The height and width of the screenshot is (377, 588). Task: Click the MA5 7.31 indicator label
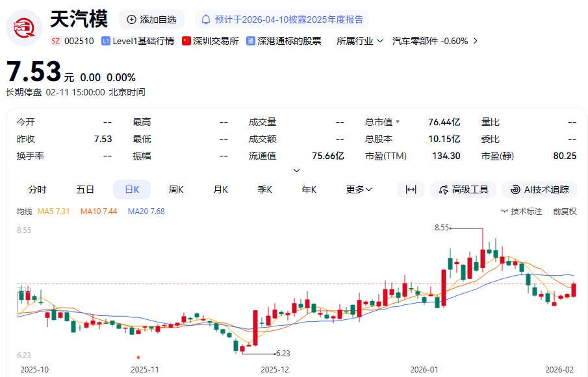tap(54, 211)
